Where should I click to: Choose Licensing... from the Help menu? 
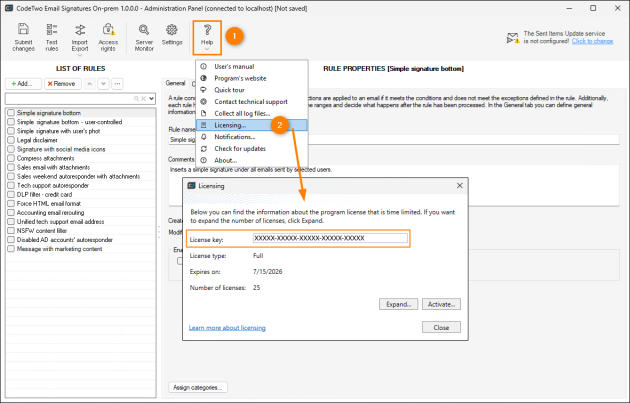coord(252,125)
